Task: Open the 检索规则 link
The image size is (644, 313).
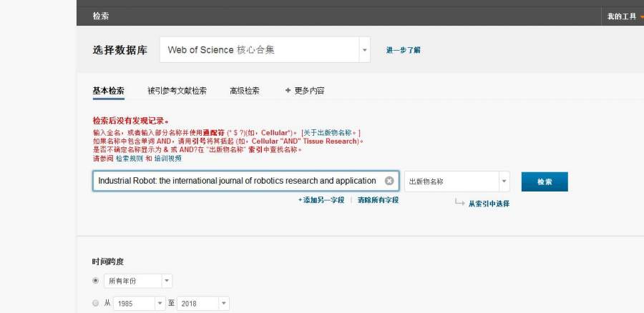Action: 130,159
